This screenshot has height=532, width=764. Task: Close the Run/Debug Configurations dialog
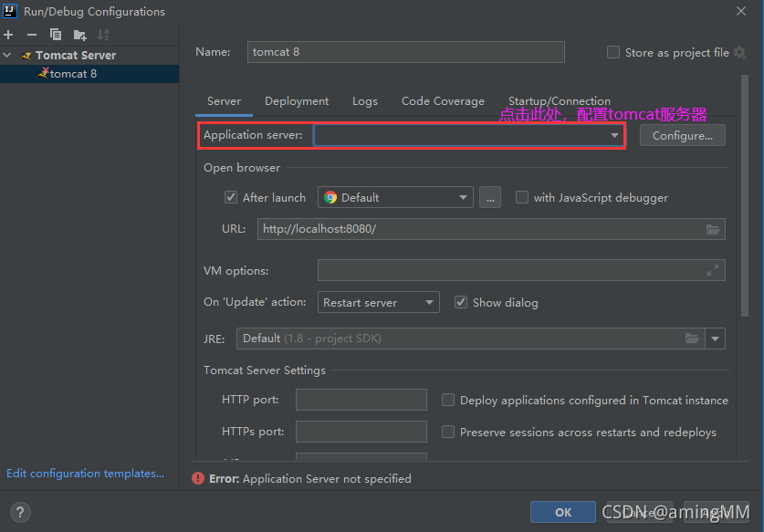(741, 11)
